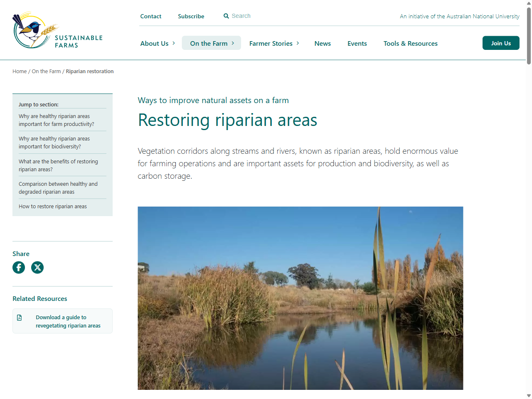The image size is (532, 399).
Task: Jump to 'How to restore riparian areas' section
Action: pos(53,206)
